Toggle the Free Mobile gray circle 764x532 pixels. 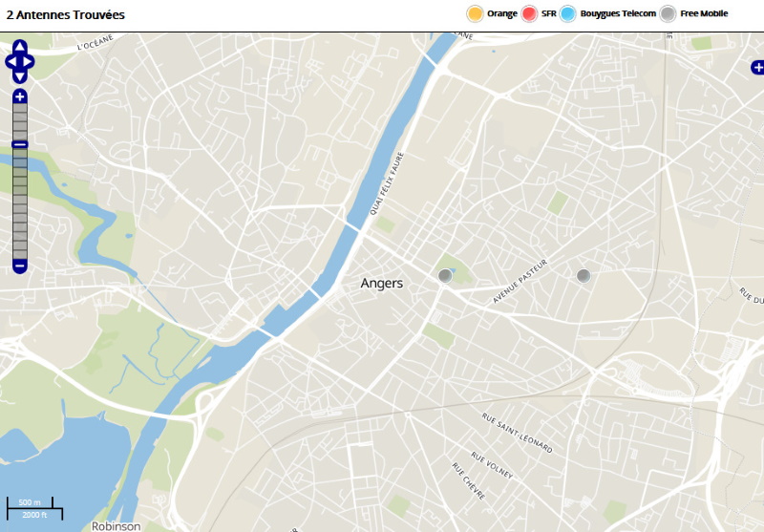click(x=668, y=13)
